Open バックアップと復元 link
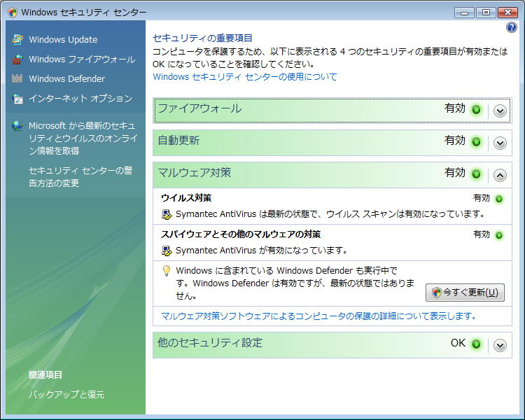 tap(66, 394)
